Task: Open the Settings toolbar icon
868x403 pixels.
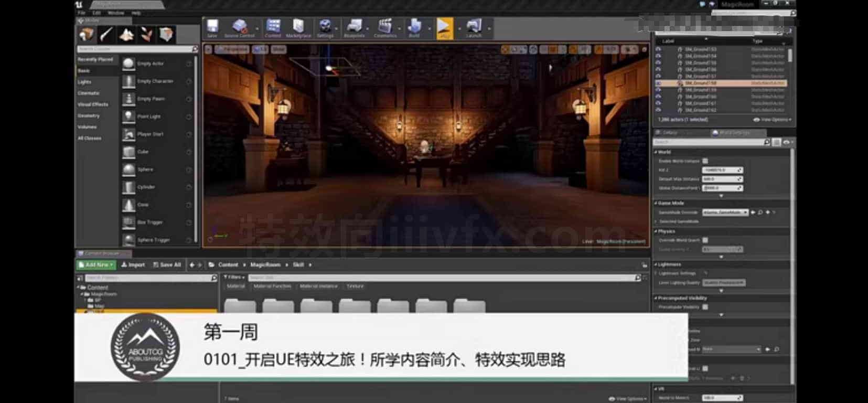Action: pos(325,28)
